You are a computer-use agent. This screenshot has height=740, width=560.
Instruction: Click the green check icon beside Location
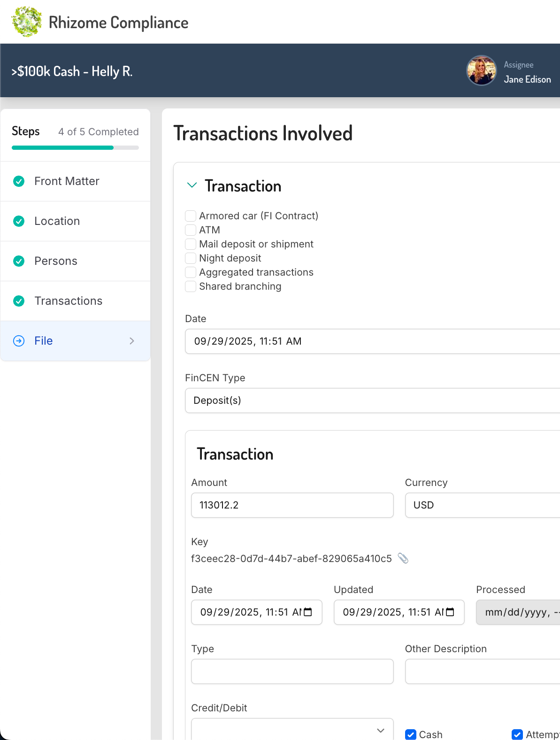coord(19,221)
